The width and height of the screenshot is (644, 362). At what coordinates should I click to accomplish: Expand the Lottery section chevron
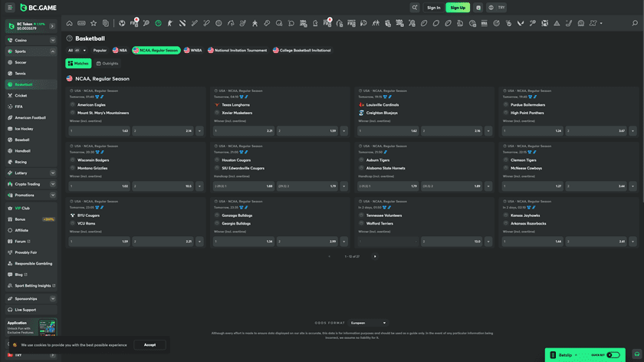pos(53,173)
